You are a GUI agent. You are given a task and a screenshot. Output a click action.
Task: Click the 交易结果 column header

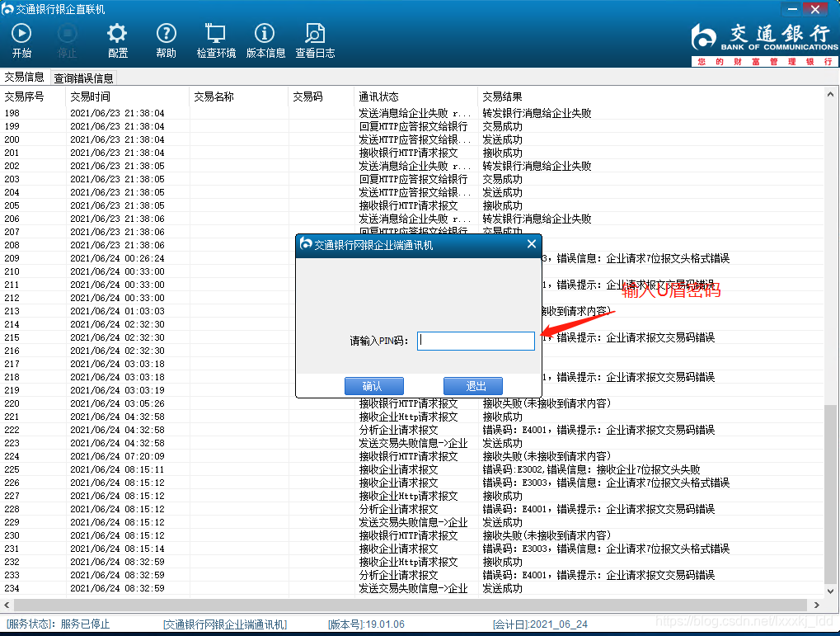click(x=650, y=97)
